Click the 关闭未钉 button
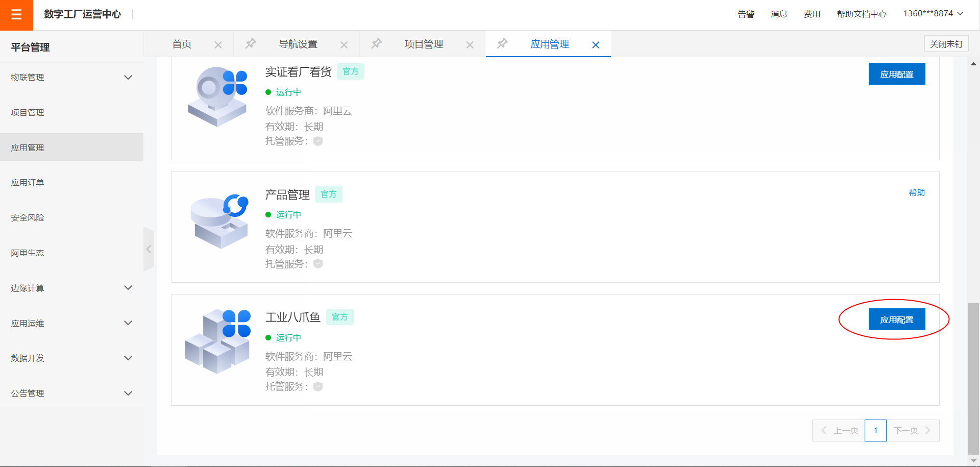 (946, 44)
